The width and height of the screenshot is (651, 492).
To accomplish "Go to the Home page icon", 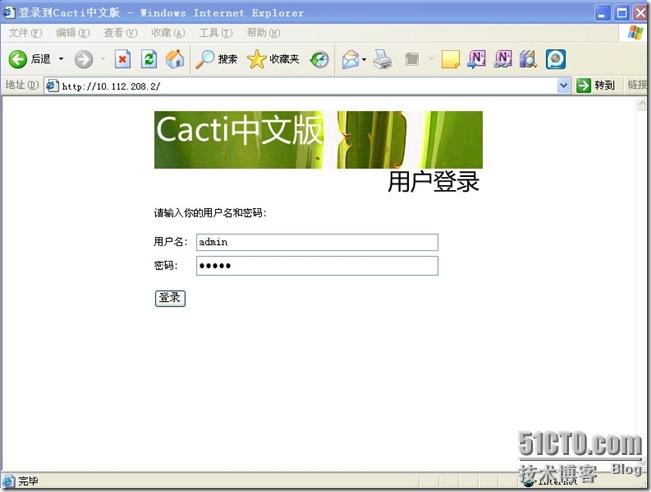I will (175, 59).
